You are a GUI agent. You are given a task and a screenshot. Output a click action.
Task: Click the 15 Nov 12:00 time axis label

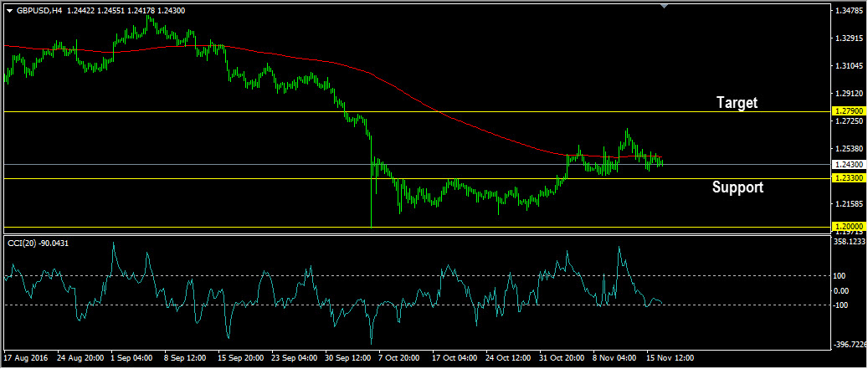click(x=670, y=358)
